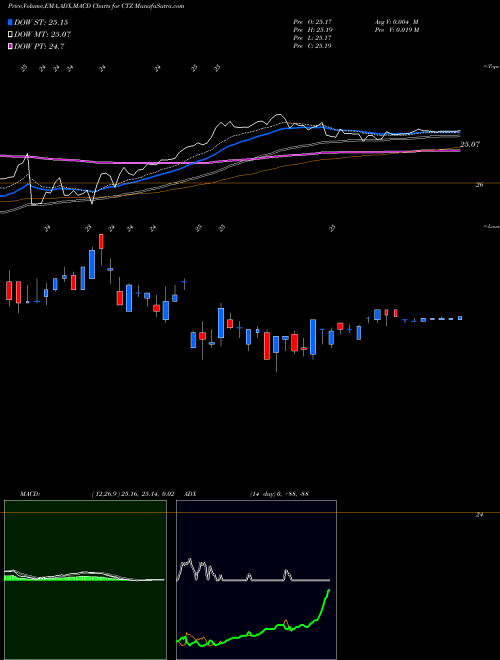Click the 24 price axis label
Screen dimensions: 500x660
pos(479,514)
